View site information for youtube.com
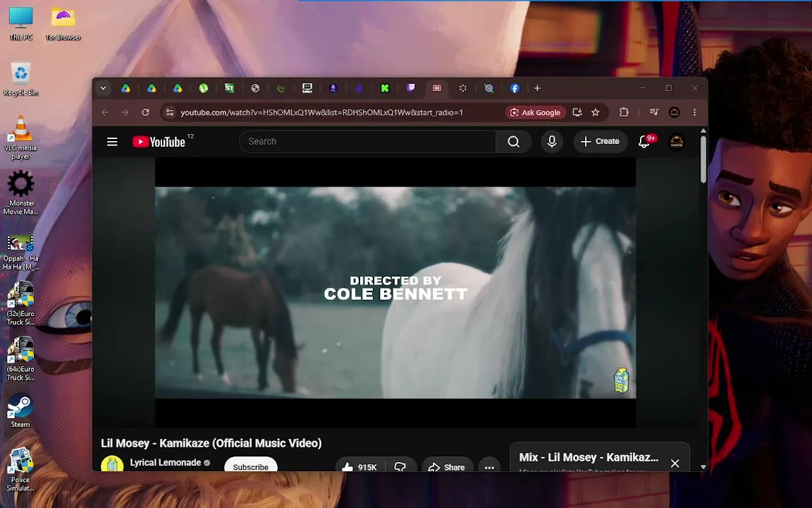 (169, 112)
